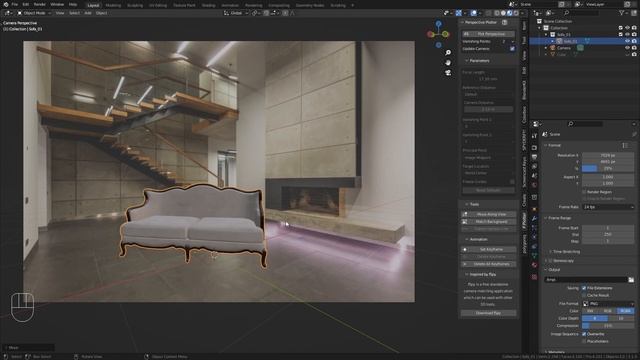
Task: Switch to Modeling workspace tab
Action: coord(113,5)
